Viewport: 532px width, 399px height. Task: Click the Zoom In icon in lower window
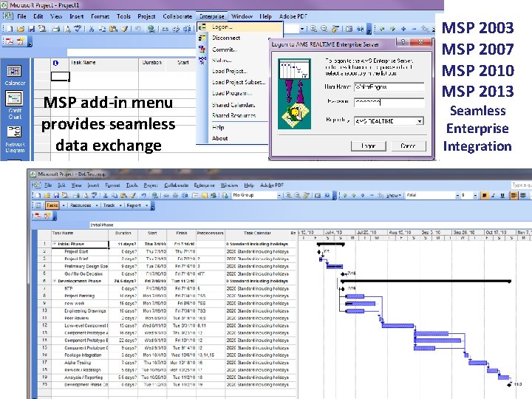pos(288,195)
